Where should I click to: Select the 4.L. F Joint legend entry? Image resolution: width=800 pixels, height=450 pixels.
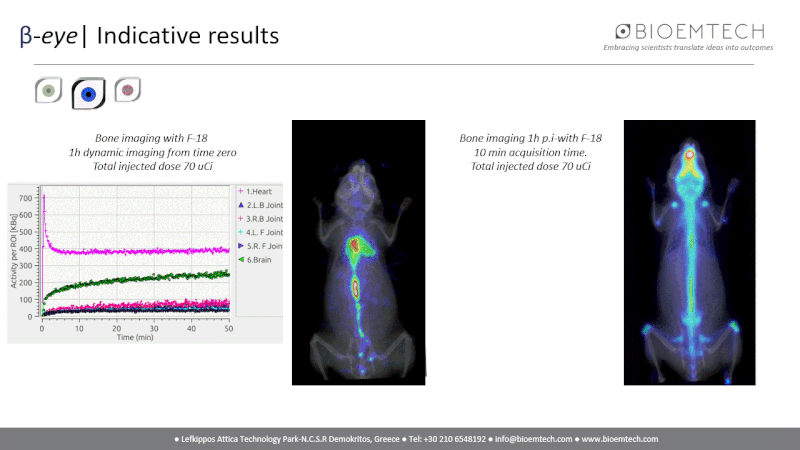(262, 232)
